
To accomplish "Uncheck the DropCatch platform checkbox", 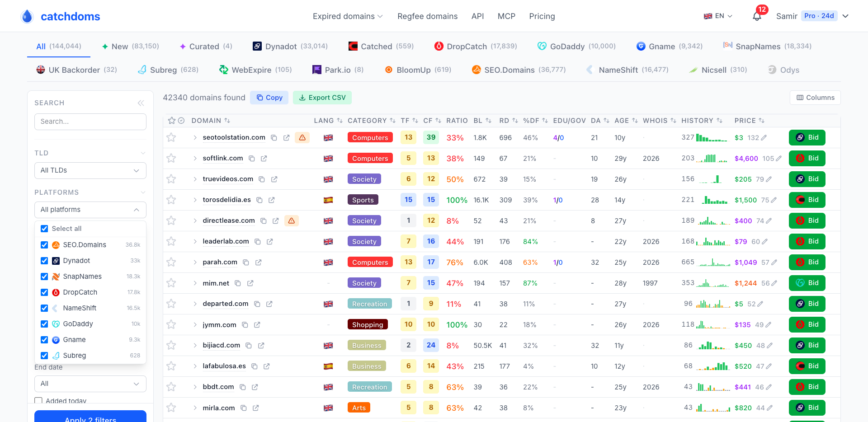I will coord(44,292).
